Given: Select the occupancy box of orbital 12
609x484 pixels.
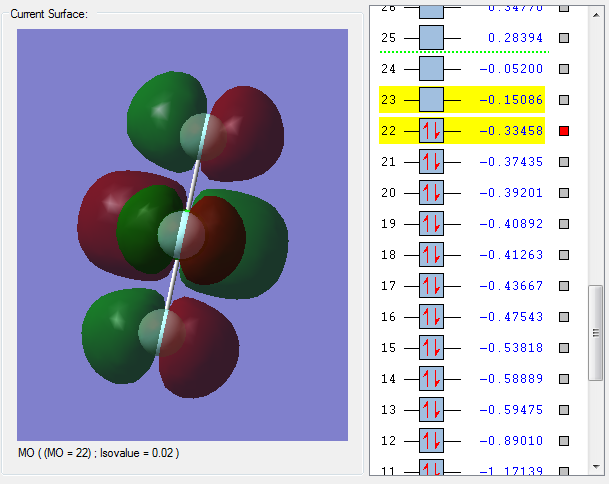Looking at the screenshot, I should (x=431, y=441).
